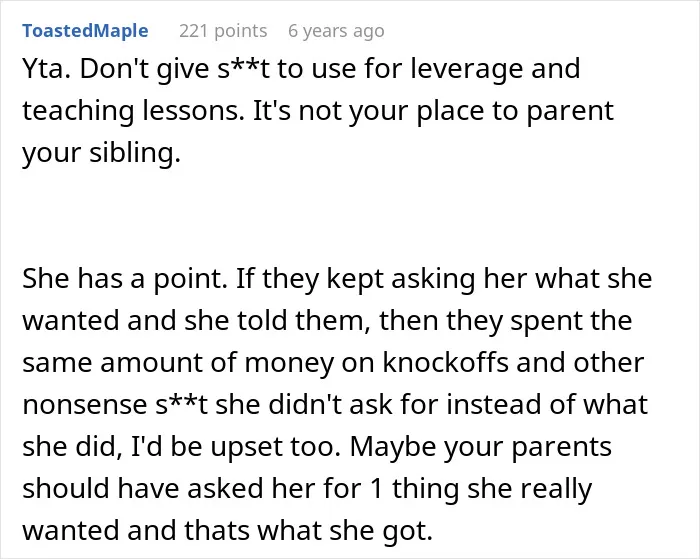Click the phrase same amount of money

coord(178,363)
